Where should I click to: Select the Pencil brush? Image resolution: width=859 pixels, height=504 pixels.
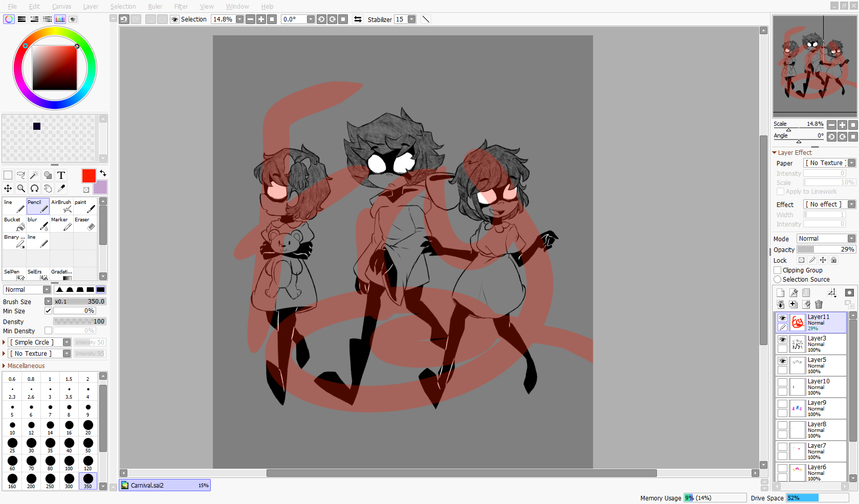click(38, 207)
